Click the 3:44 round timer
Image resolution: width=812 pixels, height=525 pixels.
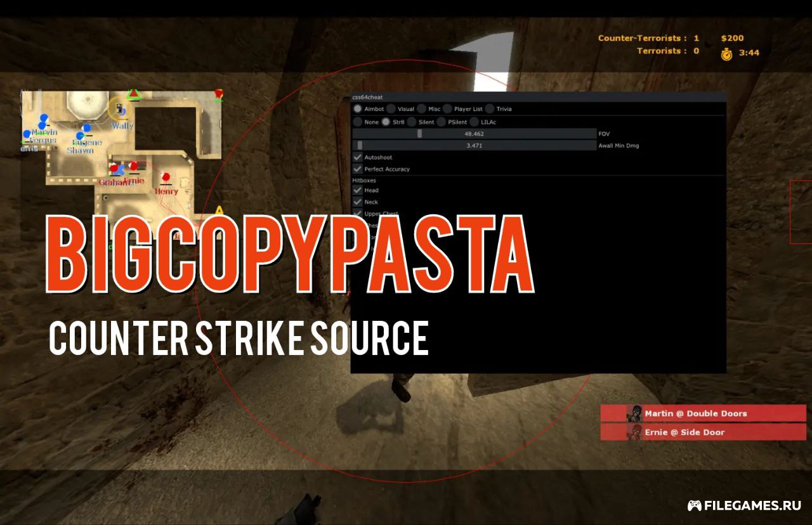(x=749, y=53)
